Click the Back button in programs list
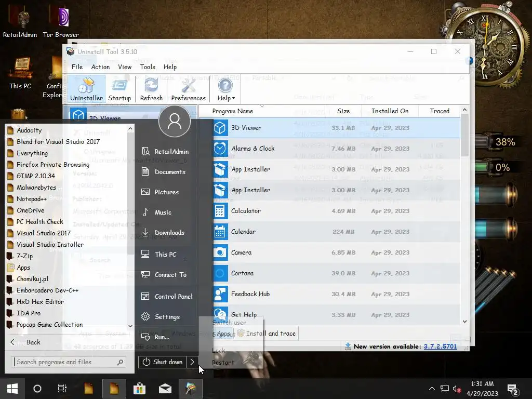Image resolution: width=532 pixels, height=399 pixels. [25, 342]
